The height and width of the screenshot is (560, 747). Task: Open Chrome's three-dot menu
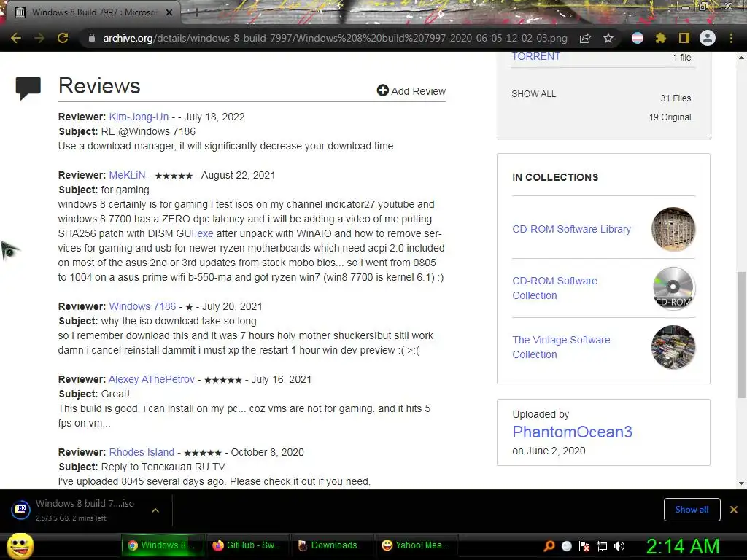(731, 38)
